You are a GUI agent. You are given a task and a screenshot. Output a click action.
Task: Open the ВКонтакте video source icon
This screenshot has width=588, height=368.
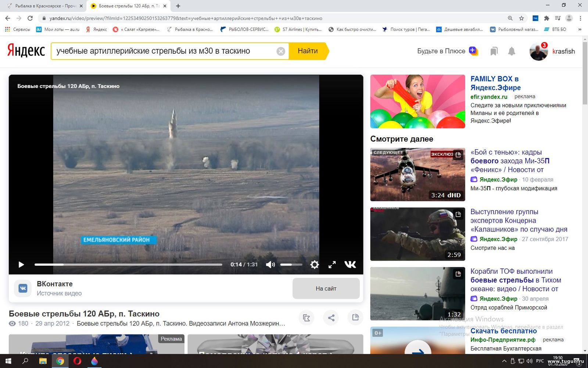(x=23, y=289)
